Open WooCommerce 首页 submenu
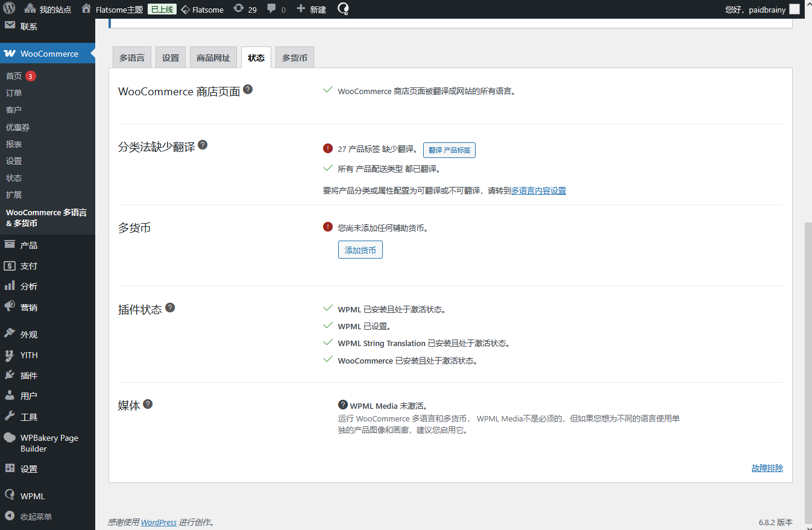Viewport: 812px width, 530px height. pyautogui.click(x=14, y=76)
